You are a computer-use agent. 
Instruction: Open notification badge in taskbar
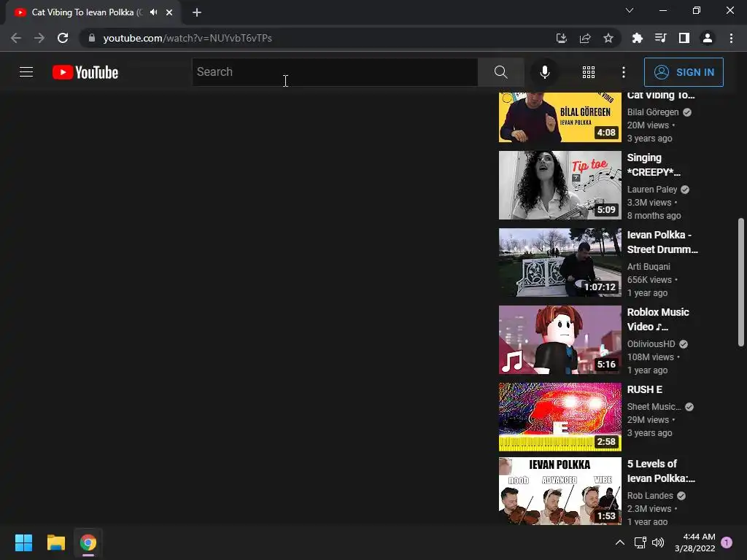click(x=727, y=542)
